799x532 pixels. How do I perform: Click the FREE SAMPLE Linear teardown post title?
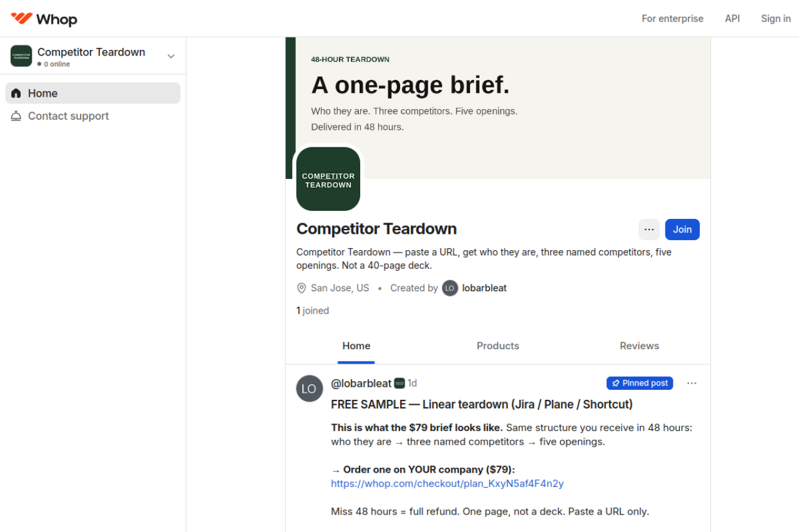[x=482, y=404]
